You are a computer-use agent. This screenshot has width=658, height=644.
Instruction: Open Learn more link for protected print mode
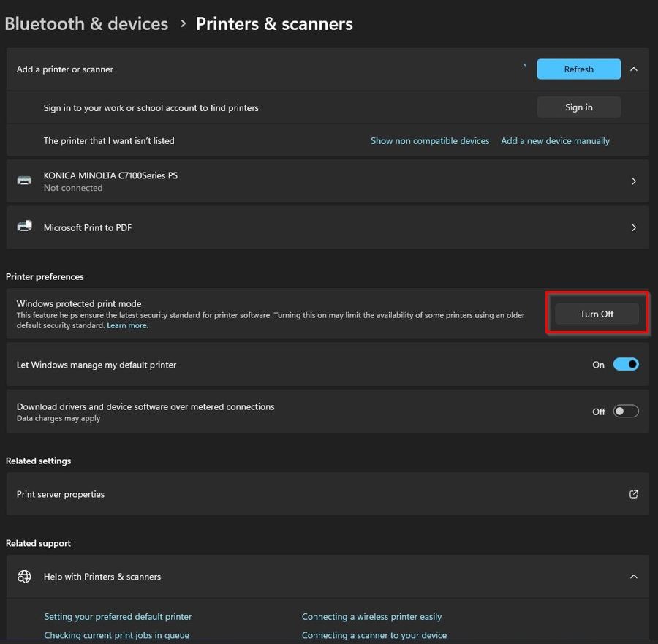[x=127, y=325]
